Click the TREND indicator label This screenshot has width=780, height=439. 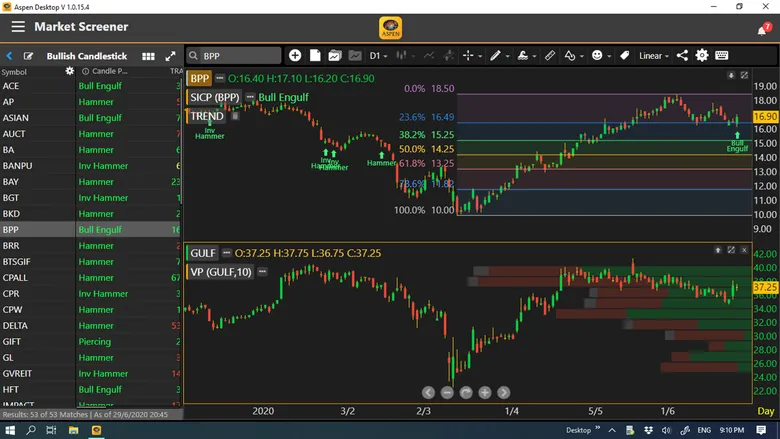point(206,116)
